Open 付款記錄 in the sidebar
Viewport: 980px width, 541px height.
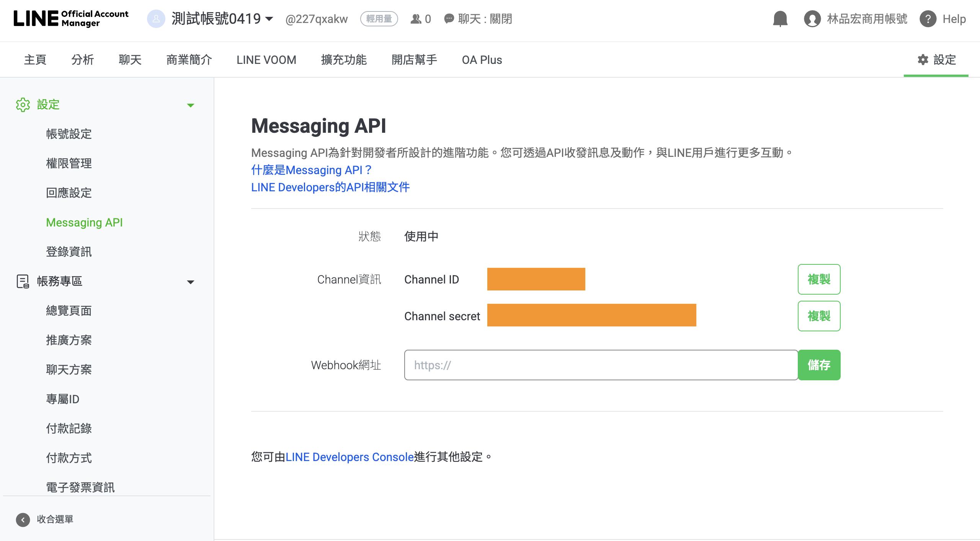tap(69, 429)
